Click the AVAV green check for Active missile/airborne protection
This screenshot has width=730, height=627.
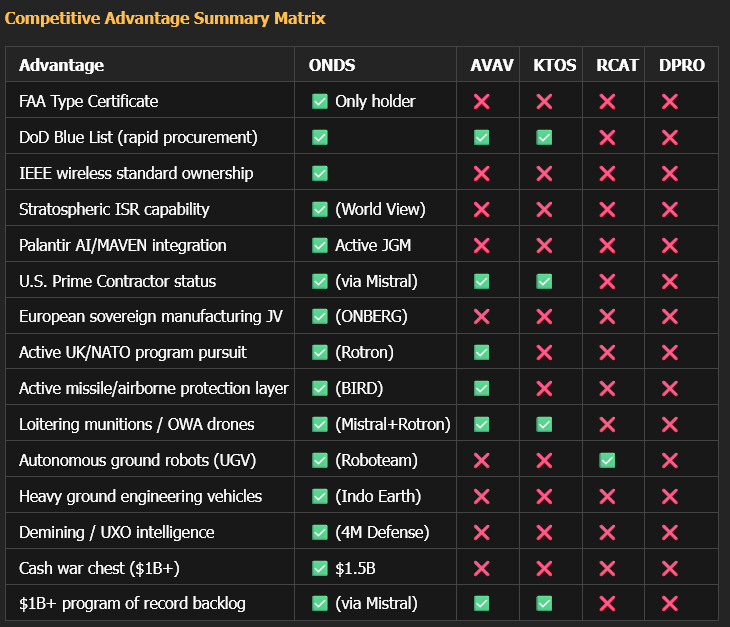pos(481,388)
